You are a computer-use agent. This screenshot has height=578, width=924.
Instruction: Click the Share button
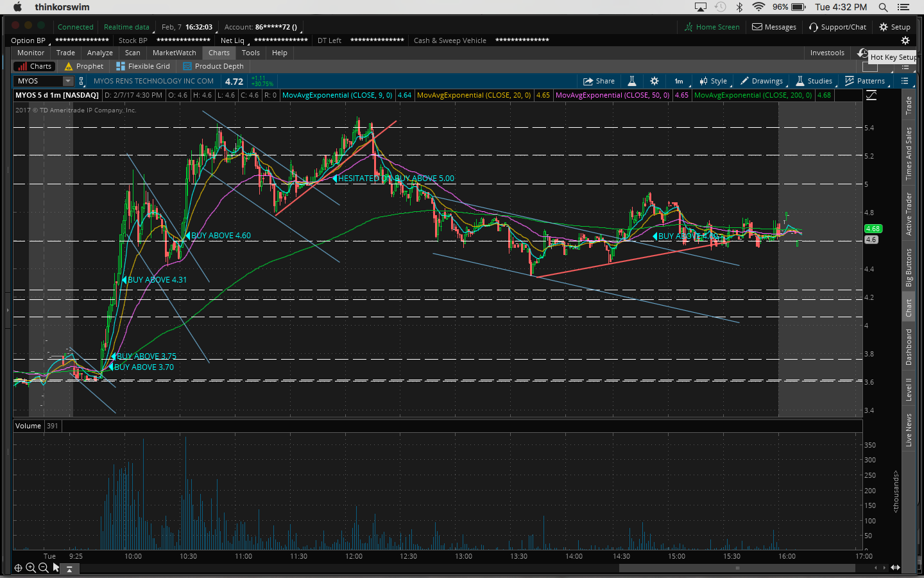[599, 81]
